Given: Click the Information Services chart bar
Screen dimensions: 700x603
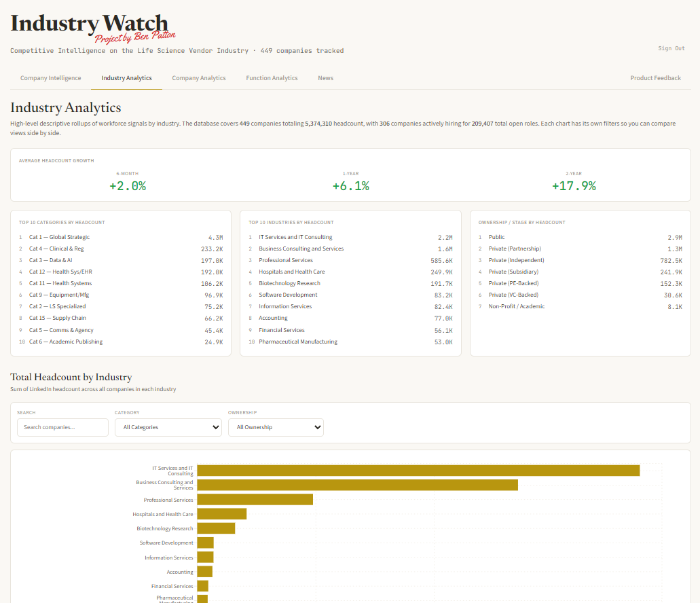Looking at the screenshot, I should (x=205, y=557).
